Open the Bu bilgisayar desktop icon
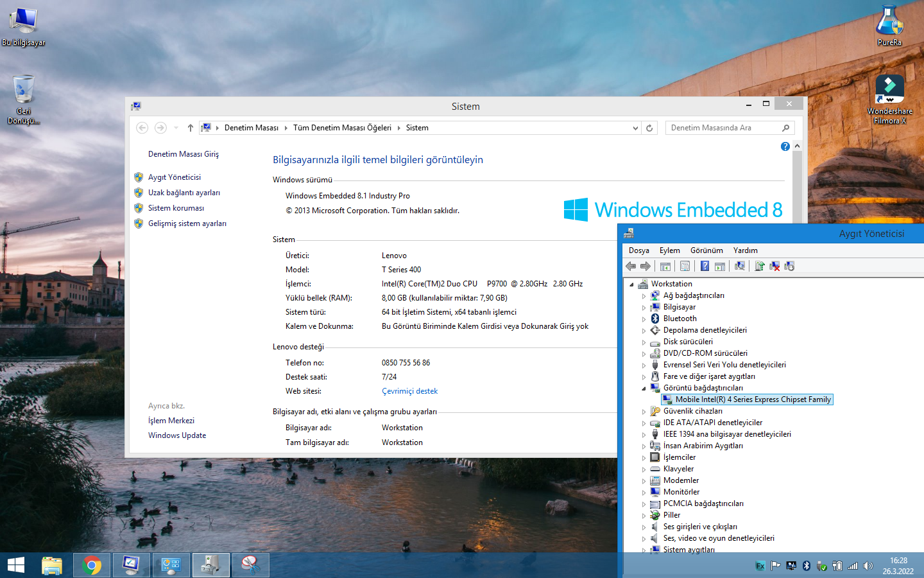 point(24,27)
